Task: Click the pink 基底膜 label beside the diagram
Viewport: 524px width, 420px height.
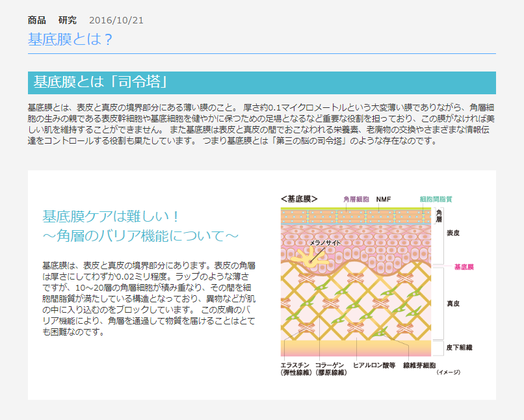Action: click(x=464, y=267)
